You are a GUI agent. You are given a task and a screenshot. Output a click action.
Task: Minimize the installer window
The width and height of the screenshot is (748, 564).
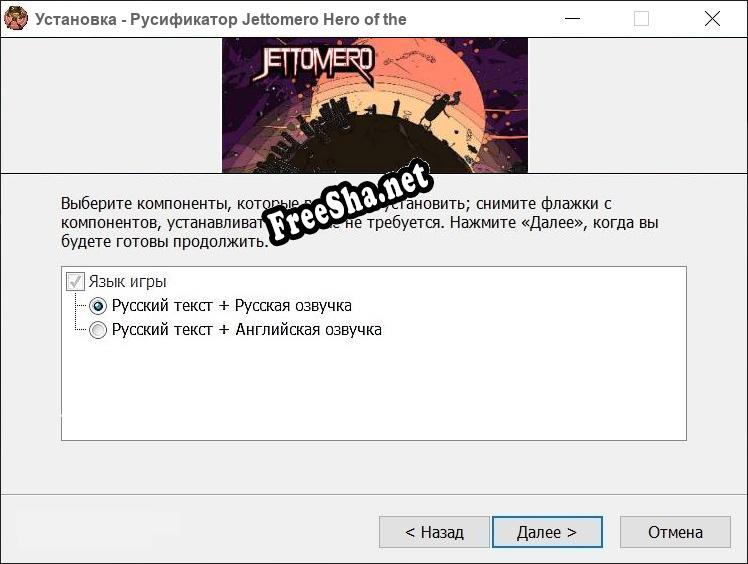[572, 19]
